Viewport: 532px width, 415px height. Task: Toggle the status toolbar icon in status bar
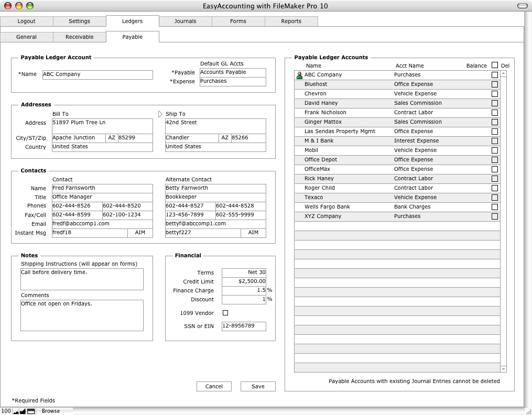pyautogui.click(x=31, y=411)
